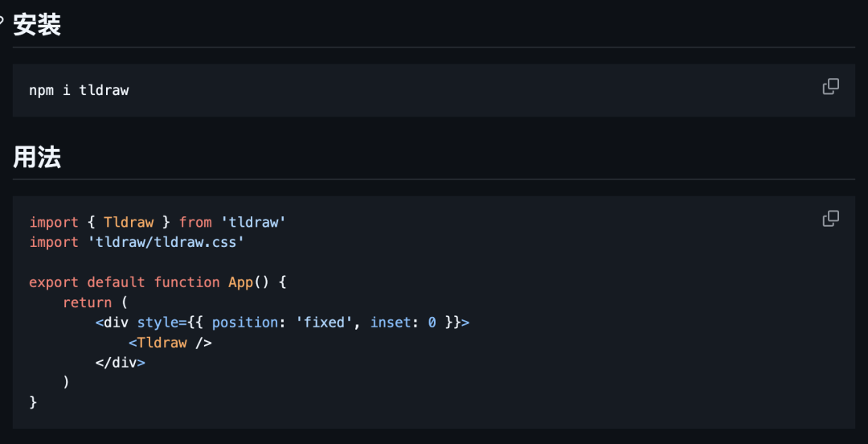868x444 pixels.
Task: Copy the npm i tldraw command
Action: (x=830, y=87)
